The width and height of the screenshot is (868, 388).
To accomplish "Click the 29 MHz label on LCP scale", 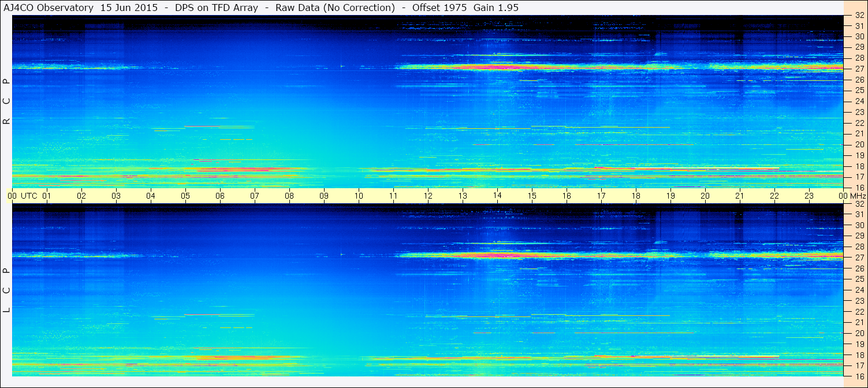I will [859, 236].
